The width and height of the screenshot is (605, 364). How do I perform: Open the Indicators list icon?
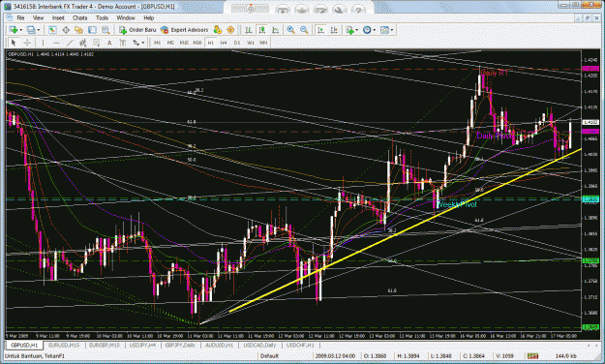click(349, 30)
